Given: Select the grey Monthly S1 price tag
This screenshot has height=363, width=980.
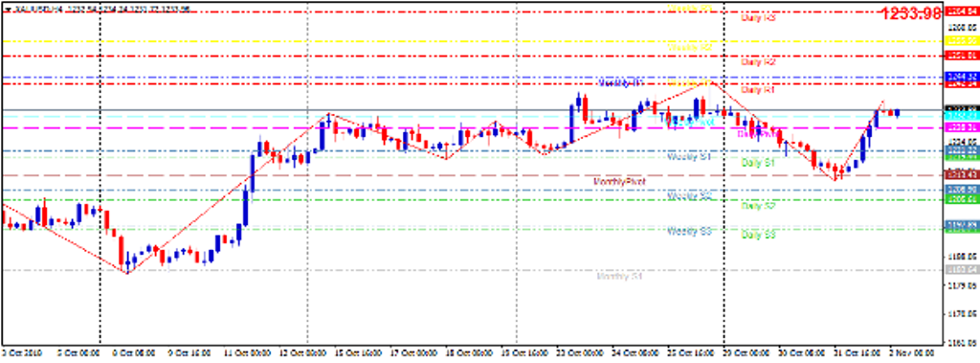Looking at the screenshot, I should pos(963,270).
